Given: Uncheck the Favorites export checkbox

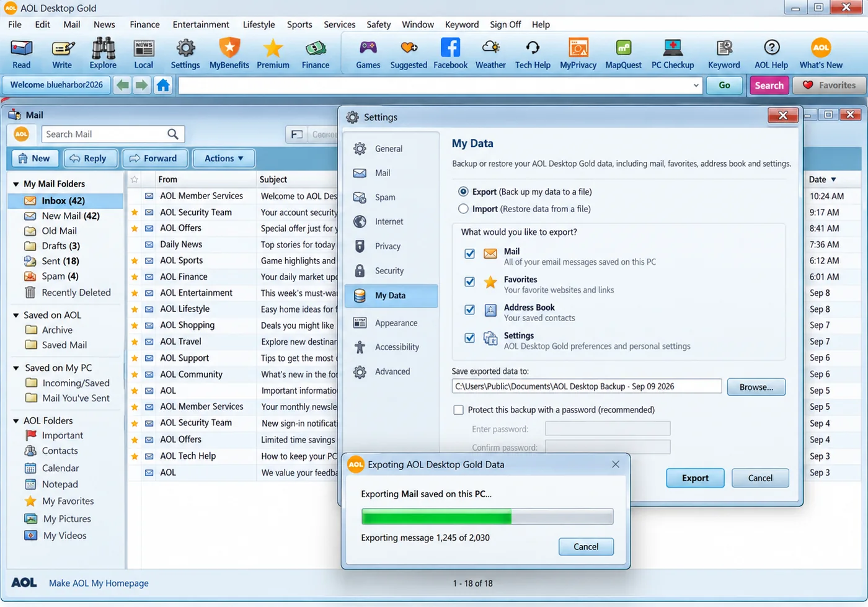Looking at the screenshot, I should tap(470, 281).
